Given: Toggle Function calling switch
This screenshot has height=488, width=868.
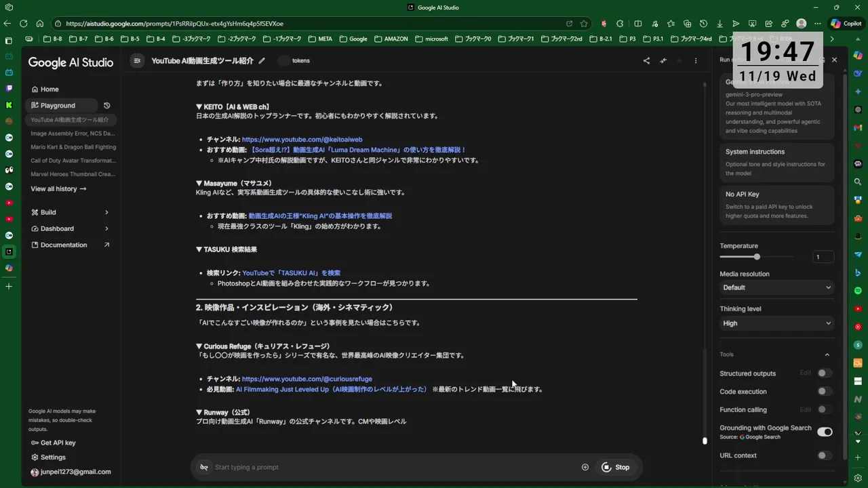Looking at the screenshot, I should (x=824, y=409).
